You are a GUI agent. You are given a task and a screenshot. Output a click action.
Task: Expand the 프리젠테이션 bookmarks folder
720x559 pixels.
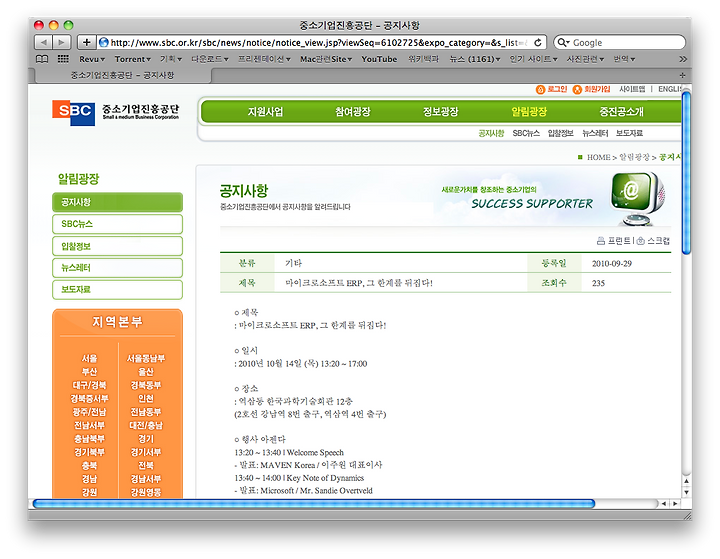[264, 59]
